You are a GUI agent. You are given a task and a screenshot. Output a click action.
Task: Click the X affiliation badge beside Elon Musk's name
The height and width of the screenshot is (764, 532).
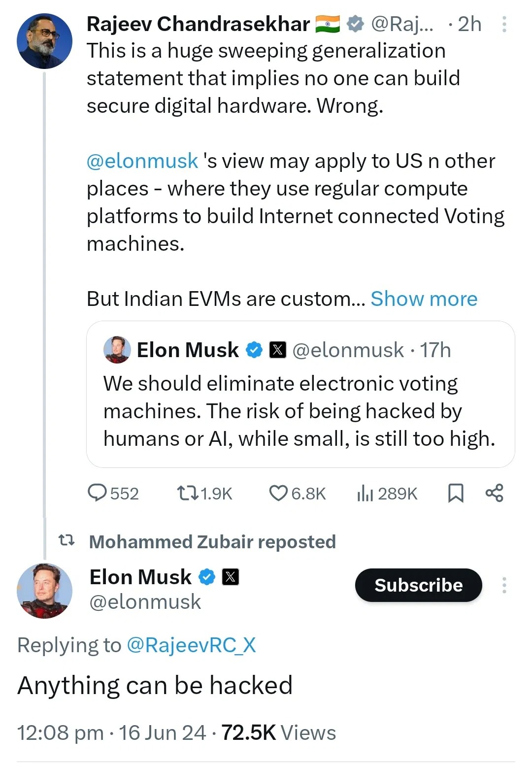[x=231, y=577]
